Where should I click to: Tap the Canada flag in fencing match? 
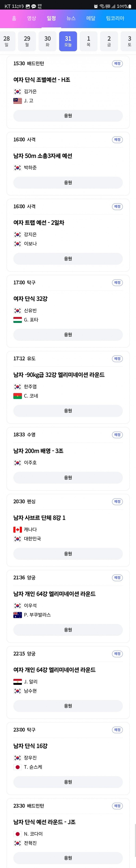click(18, 530)
